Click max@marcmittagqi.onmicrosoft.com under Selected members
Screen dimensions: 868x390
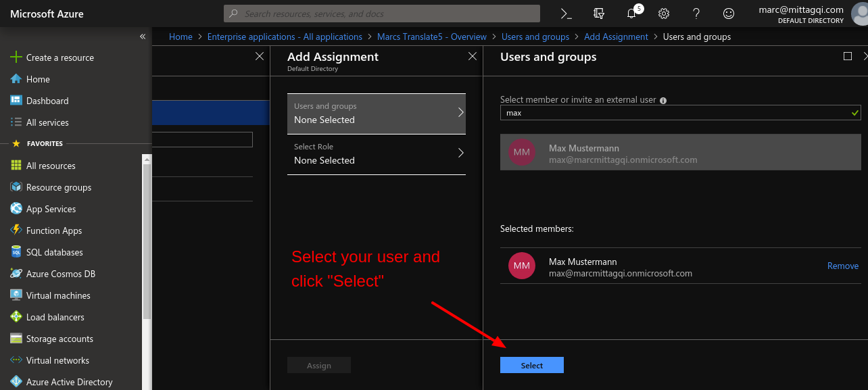621,273
